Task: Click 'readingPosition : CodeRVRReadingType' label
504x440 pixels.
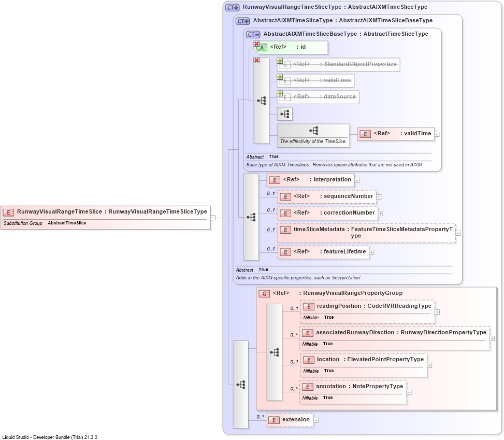Action: pos(374,306)
